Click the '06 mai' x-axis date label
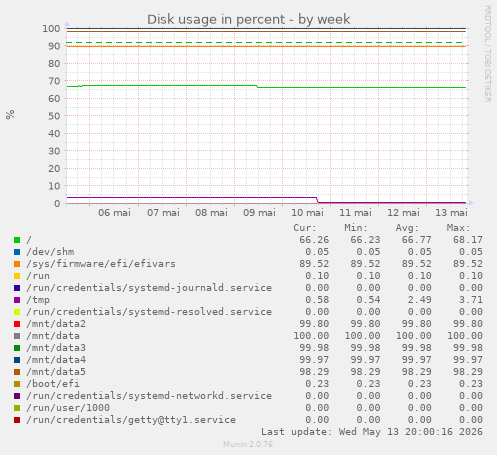497x455 pixels. point(114,213)
